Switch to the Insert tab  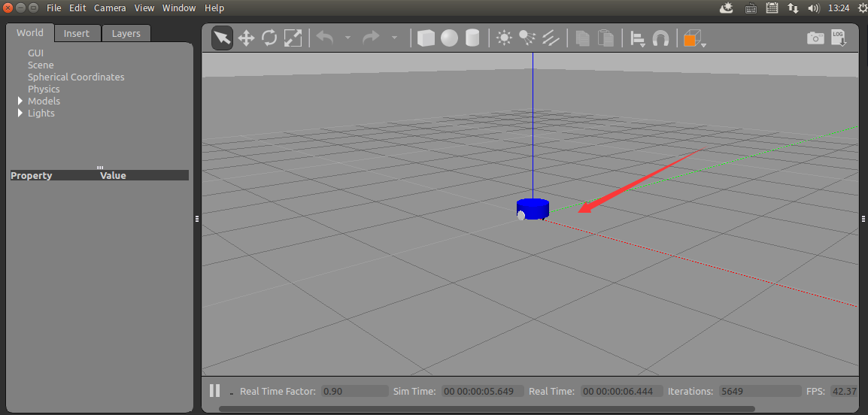point(77,33)
